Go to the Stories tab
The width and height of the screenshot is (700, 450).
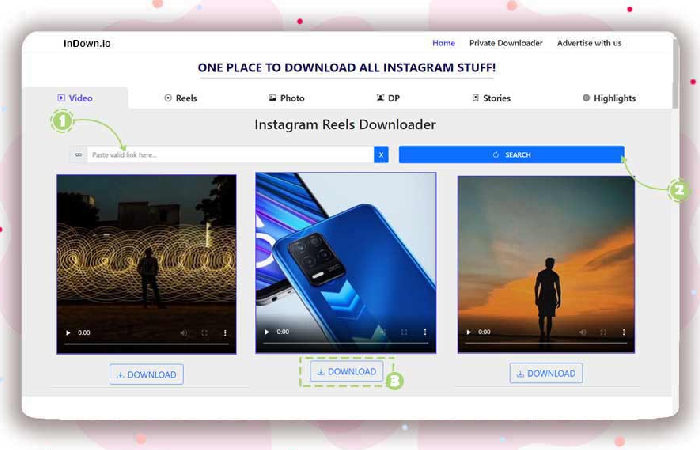tap(492, 98)
